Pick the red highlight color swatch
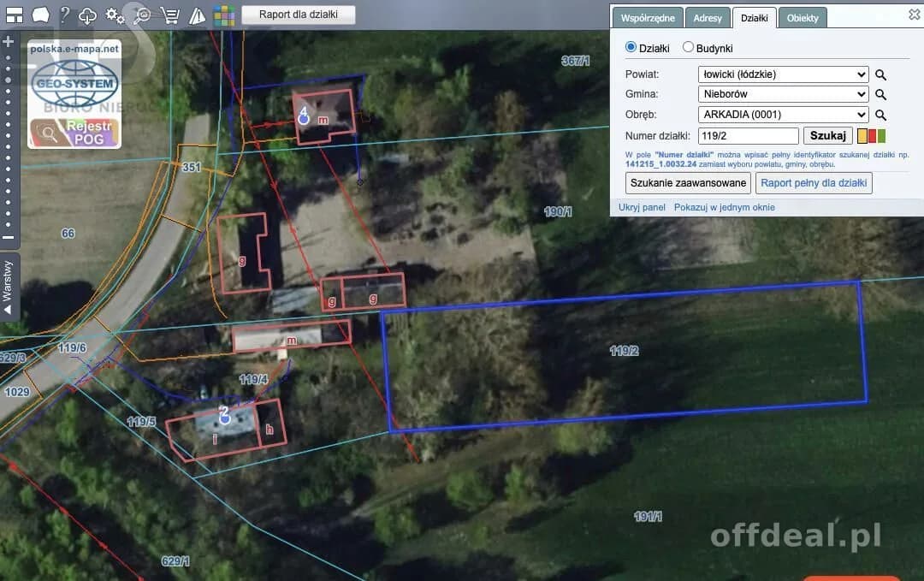 (872, 136)
